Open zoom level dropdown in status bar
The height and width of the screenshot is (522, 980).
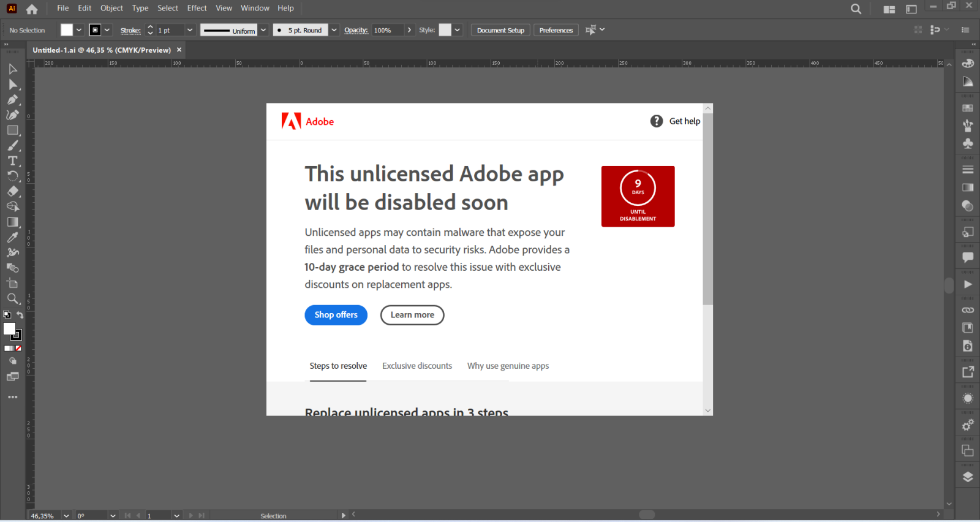coord(66,516)
